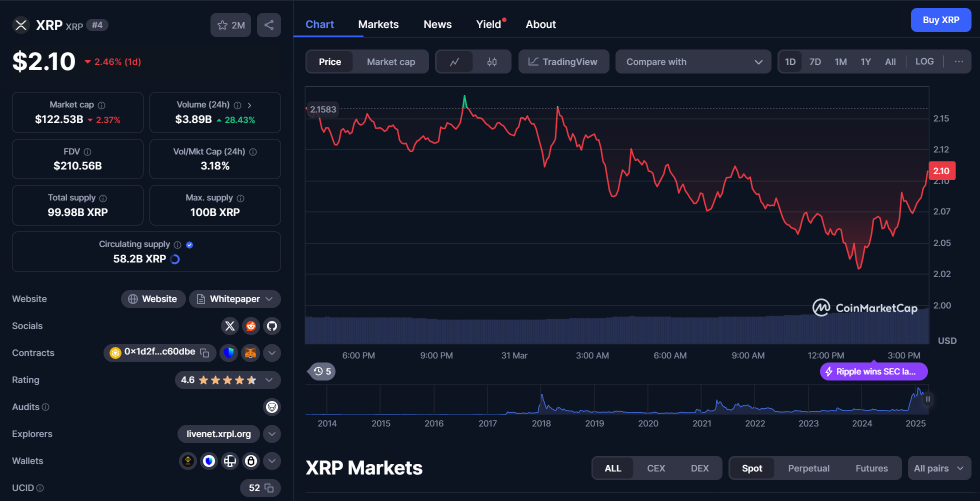Switch to the About tab
This screenshot has height=501, width=980.
540,24
